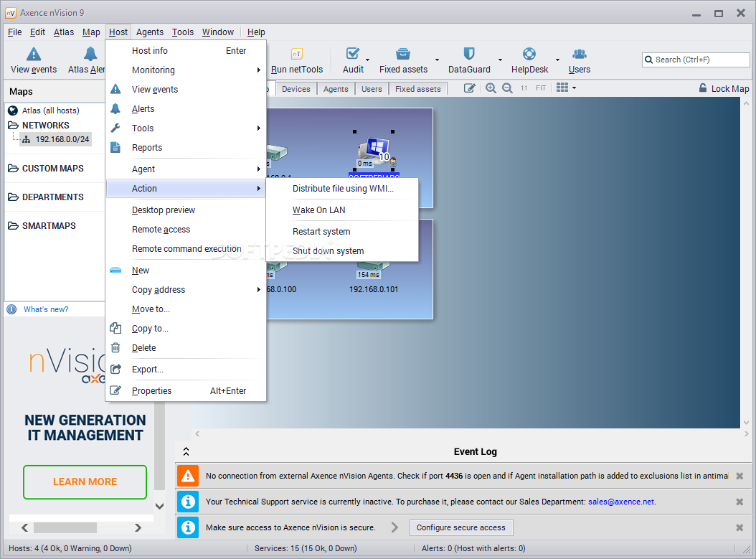Zoom in on the map

click(491, 88)
